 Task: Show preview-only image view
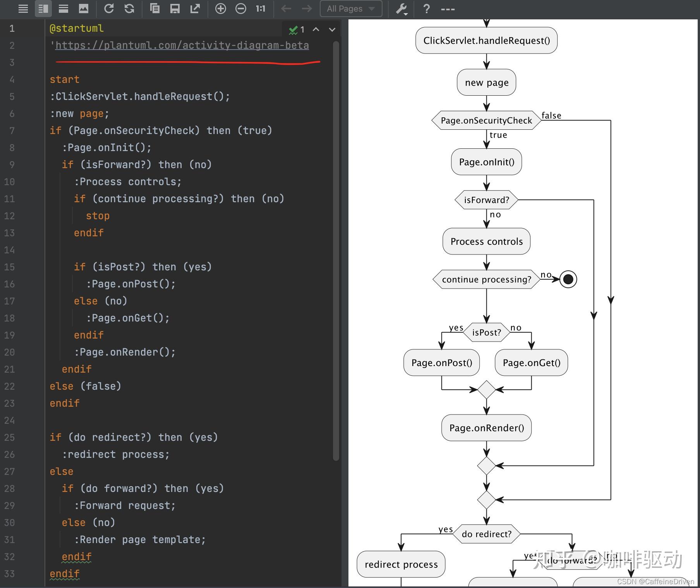click(84, 9)
